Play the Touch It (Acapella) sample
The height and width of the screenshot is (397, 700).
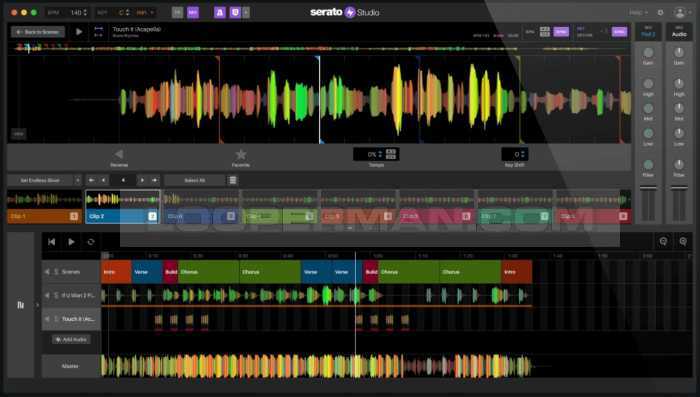[x=79, y=32]
